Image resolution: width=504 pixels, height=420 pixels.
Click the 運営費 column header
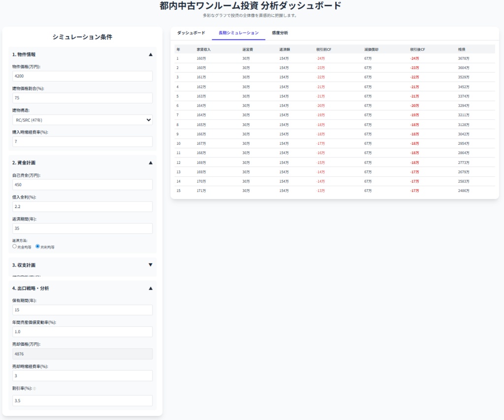click(248, 50)
